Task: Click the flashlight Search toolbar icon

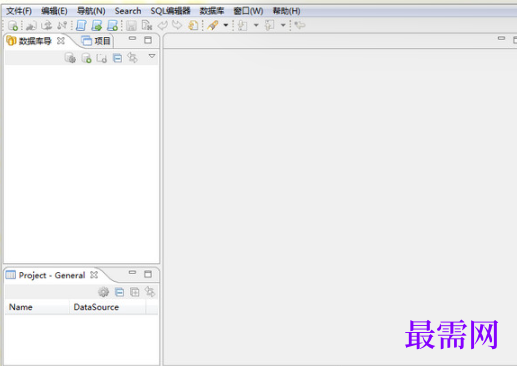Action: click(213, 25)
